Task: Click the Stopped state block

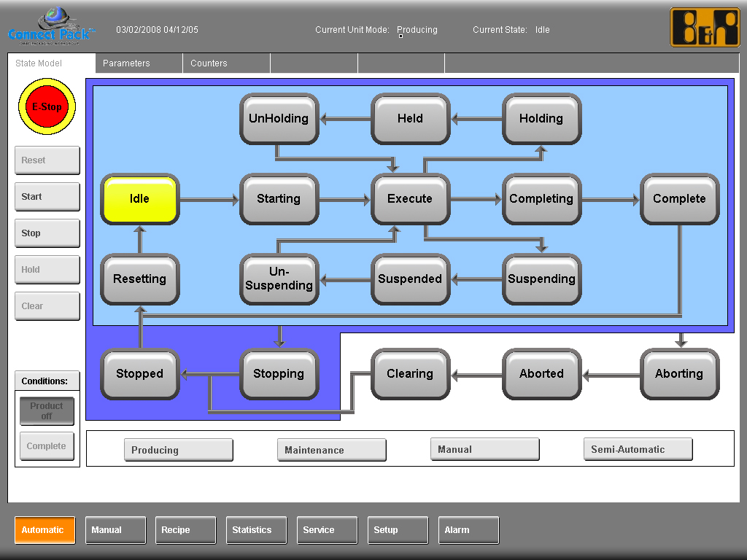Action: coord(139,374)
